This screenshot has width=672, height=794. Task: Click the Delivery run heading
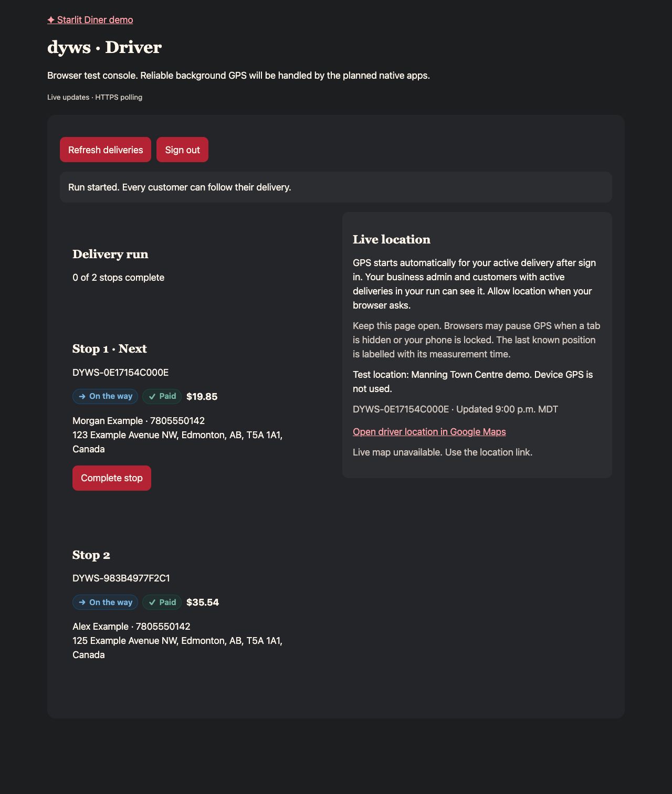110,254
